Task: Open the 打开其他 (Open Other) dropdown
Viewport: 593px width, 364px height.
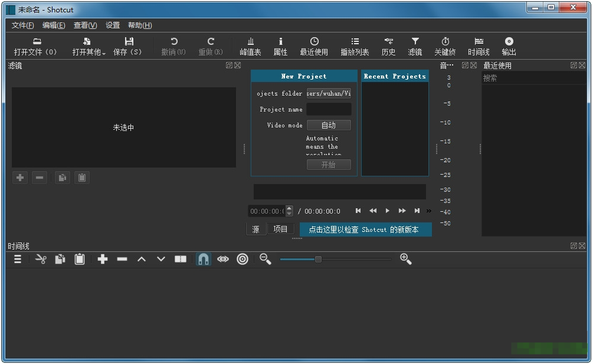Action: coord(89,47)
